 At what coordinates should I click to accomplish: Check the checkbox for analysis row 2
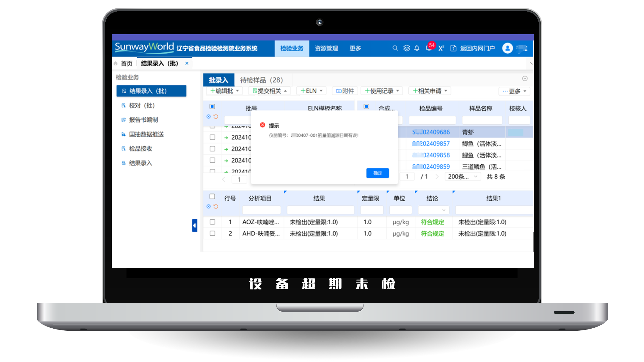[x=212, y=233]
